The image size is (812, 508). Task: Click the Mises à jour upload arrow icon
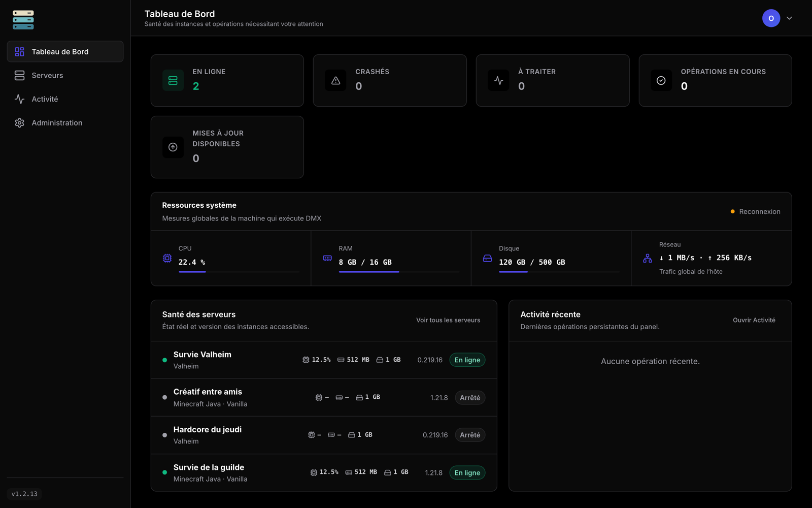(173, 147)
